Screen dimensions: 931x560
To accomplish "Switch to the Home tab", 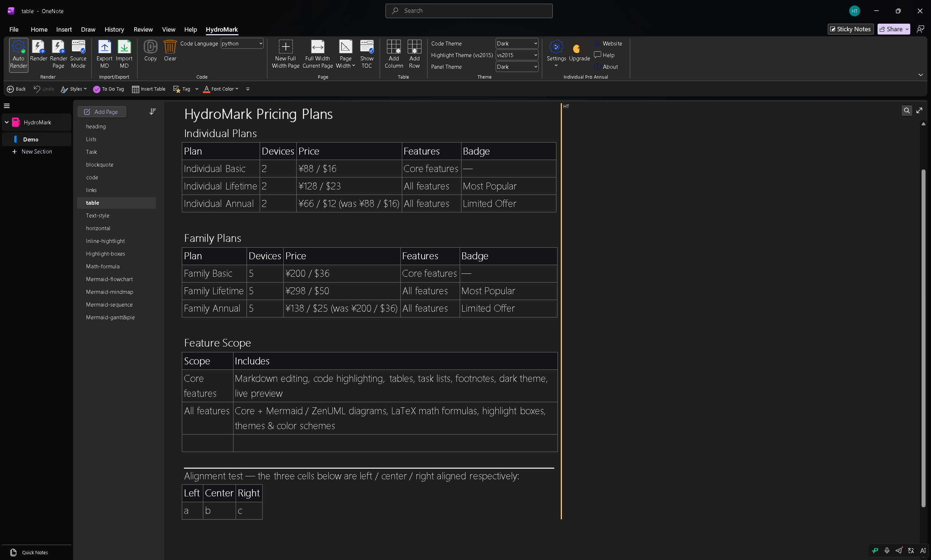I will click(x=39, y=29).
